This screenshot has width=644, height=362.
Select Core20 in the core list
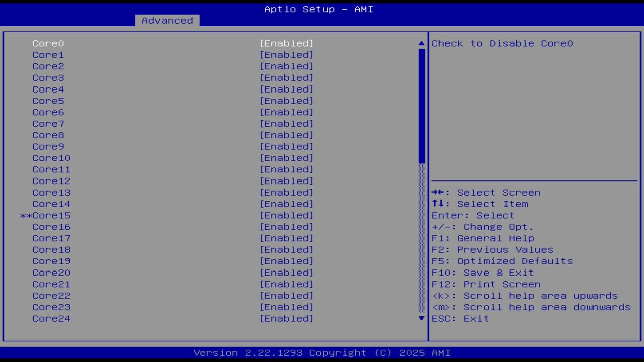51,273
